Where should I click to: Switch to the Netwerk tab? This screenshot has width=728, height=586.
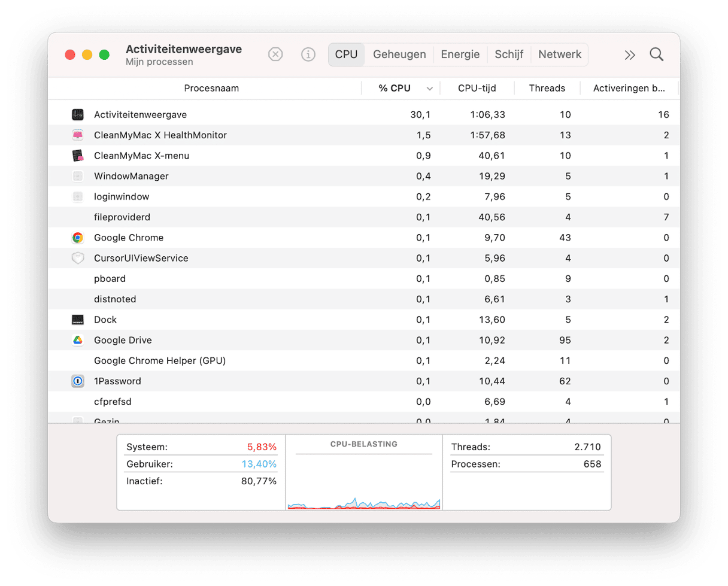[560, 54]
